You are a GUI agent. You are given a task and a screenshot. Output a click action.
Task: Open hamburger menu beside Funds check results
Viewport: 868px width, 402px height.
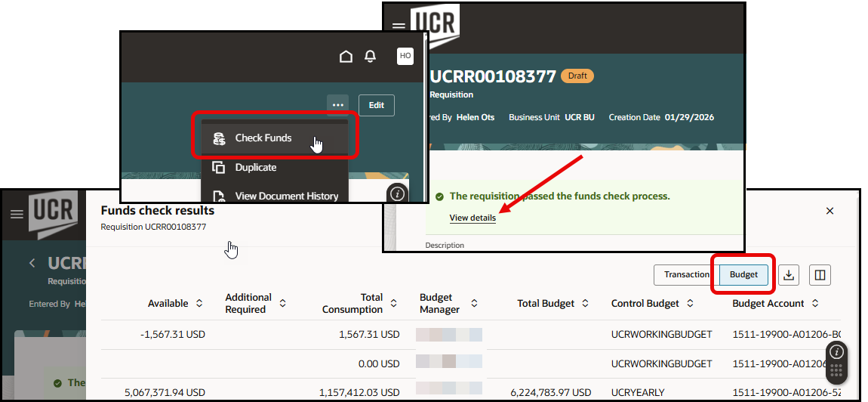[17, 214]
